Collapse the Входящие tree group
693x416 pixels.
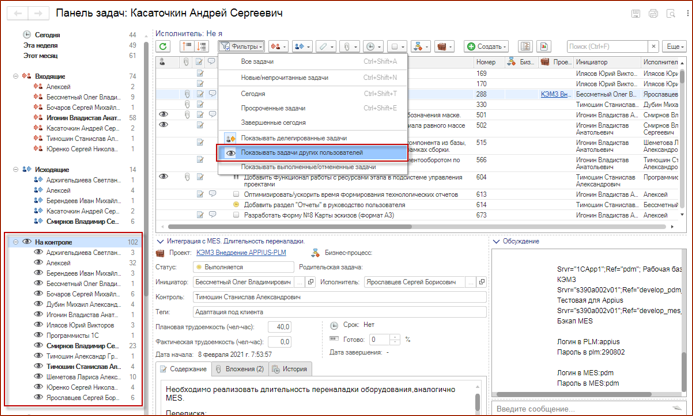click(x=15, y=76)
